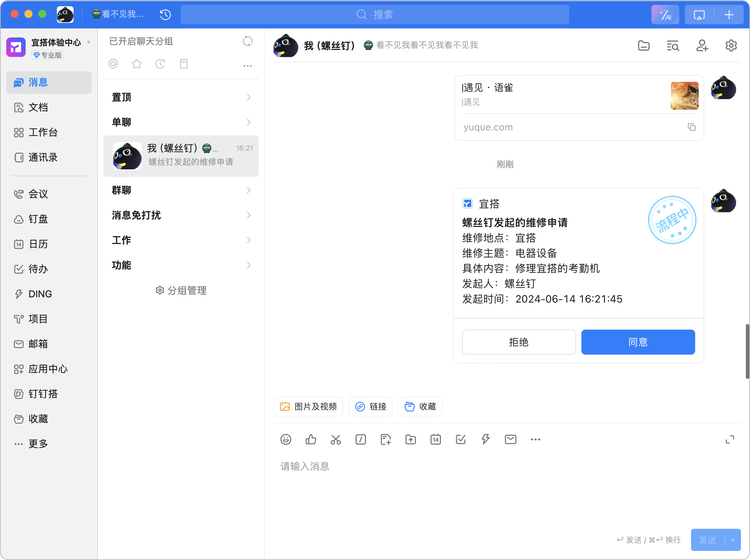The width and height of the screenshot is (750, 560).
Task: Open 文档 in the sidebar
Action: pyautogui.click(x=49, y=108)
